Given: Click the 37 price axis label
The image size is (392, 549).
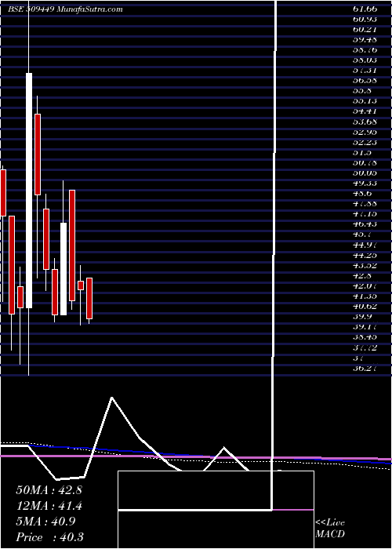Looking at the screenshot, I should click(359, 358).
